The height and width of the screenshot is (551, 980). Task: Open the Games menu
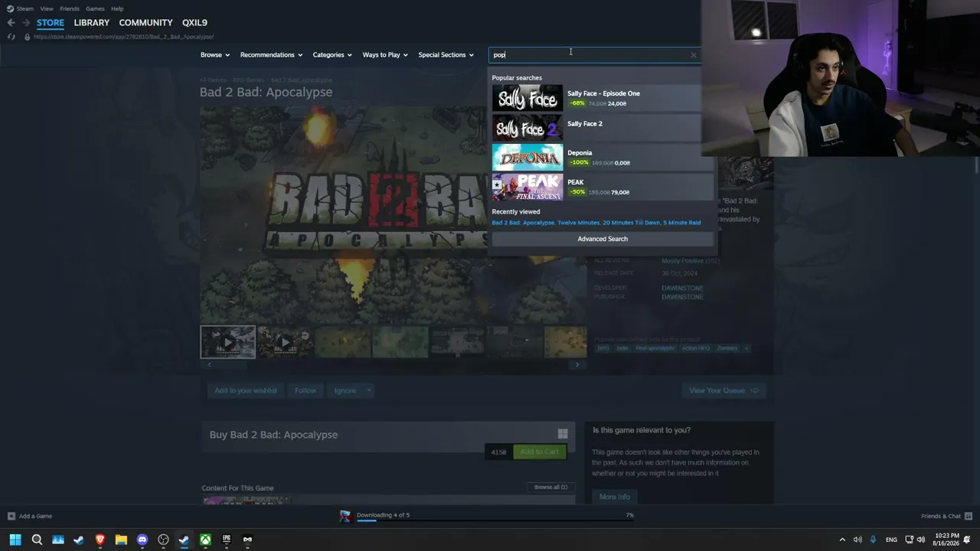pos(95,8)
